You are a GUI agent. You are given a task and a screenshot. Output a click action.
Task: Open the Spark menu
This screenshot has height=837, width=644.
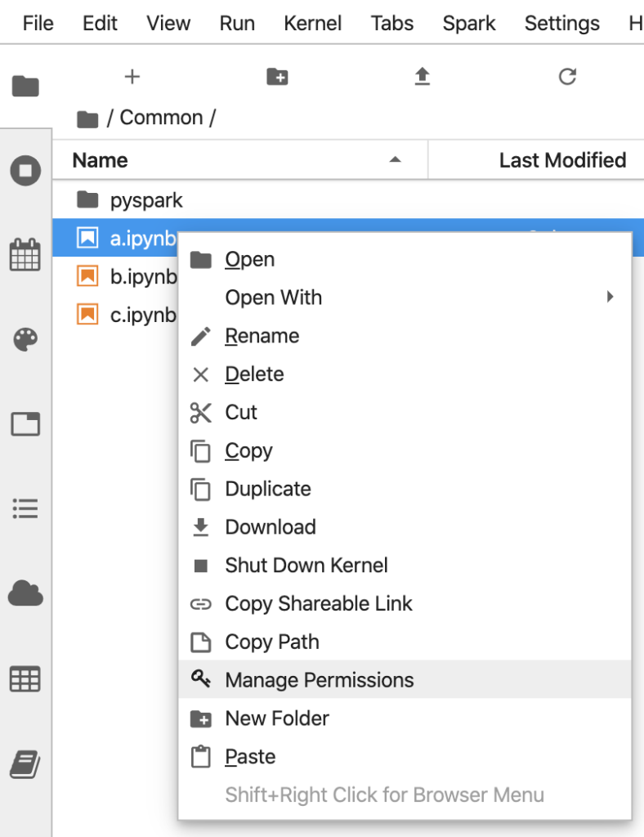(468, 23)
